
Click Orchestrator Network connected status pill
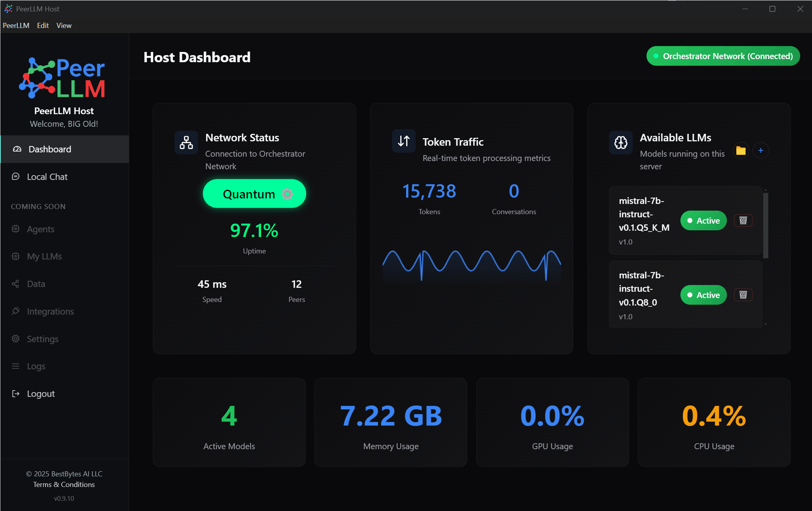click(723, 56)
